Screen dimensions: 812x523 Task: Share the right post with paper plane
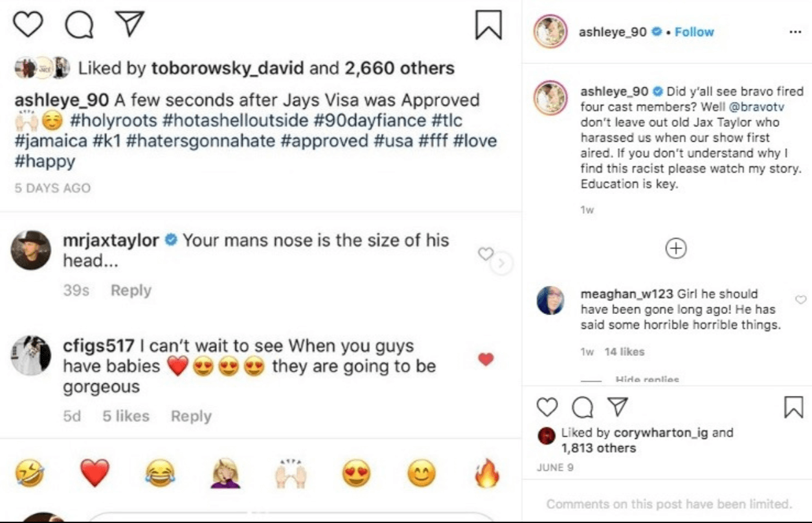(x=618, y=406)
